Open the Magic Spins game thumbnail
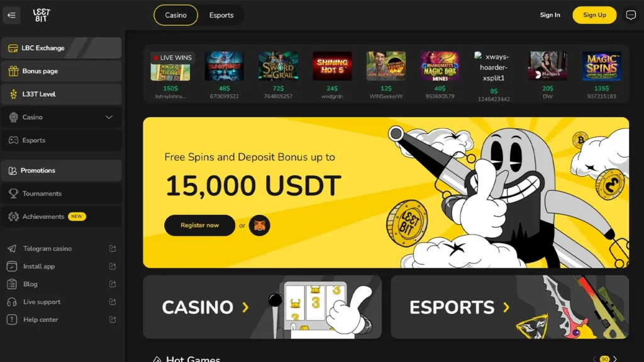Viewport: 644px width, 362px height. 601,66
